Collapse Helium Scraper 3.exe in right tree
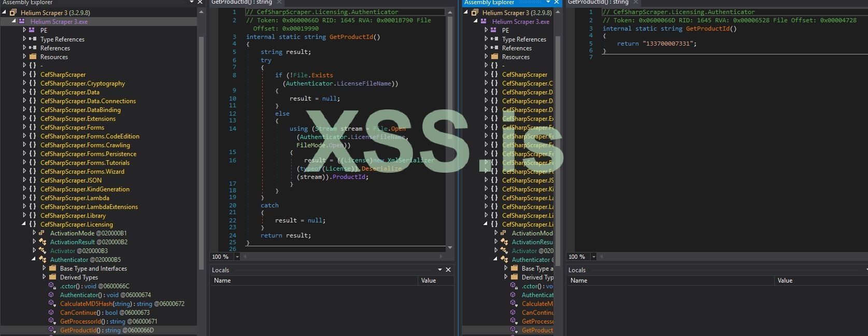Viewport: 868px width, 336px height. pyautogui.click(x=476, y=21)
